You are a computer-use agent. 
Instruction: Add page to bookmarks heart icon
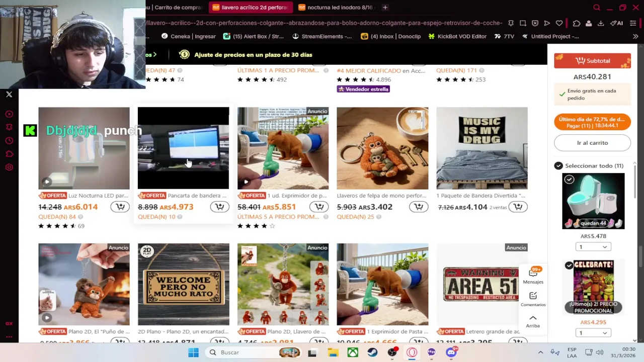point(559,23)
